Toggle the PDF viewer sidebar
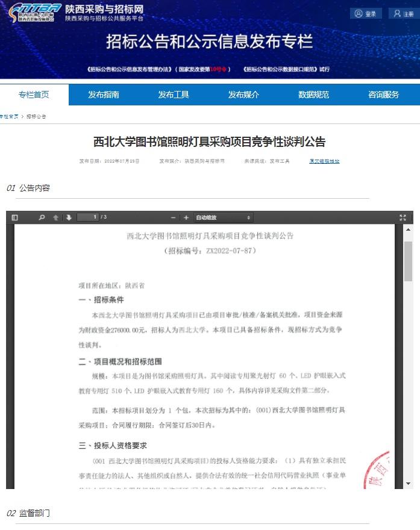 (15, 217)
